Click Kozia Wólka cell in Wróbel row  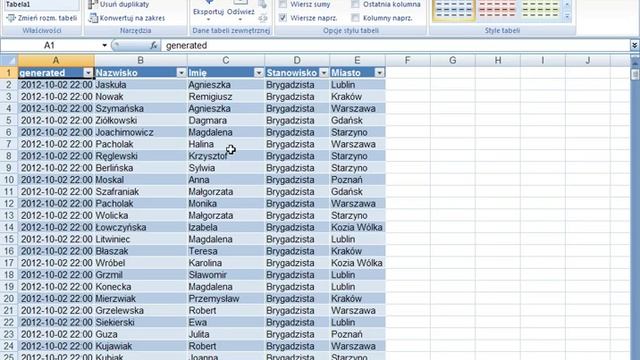coord(358,263)
